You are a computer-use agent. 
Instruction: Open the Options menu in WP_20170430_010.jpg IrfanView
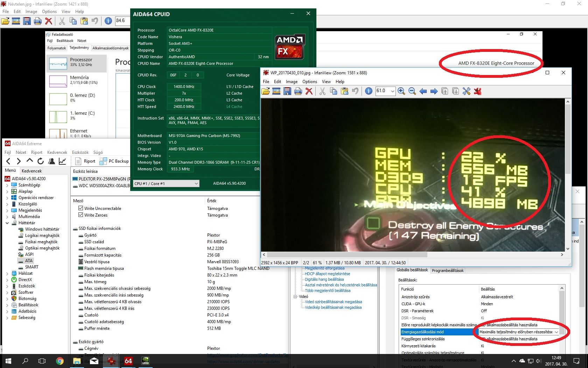pyautogui.click(x=310, y=82)
